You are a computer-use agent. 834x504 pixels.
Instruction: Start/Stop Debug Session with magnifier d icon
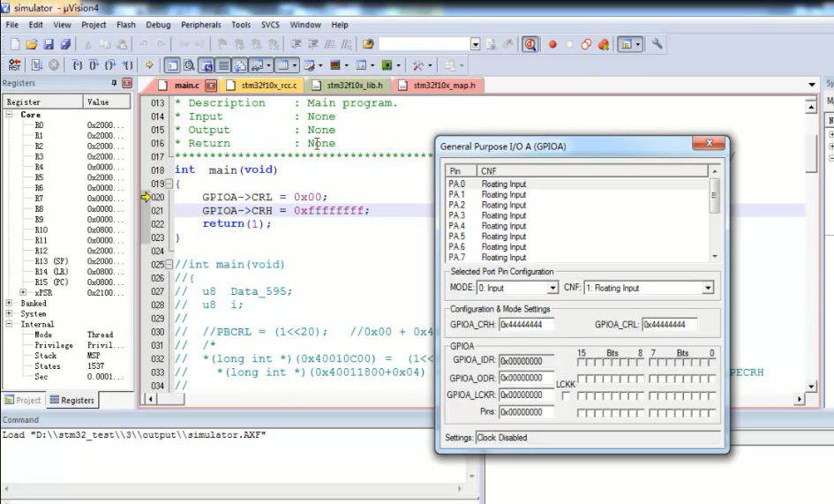[530, 44]
